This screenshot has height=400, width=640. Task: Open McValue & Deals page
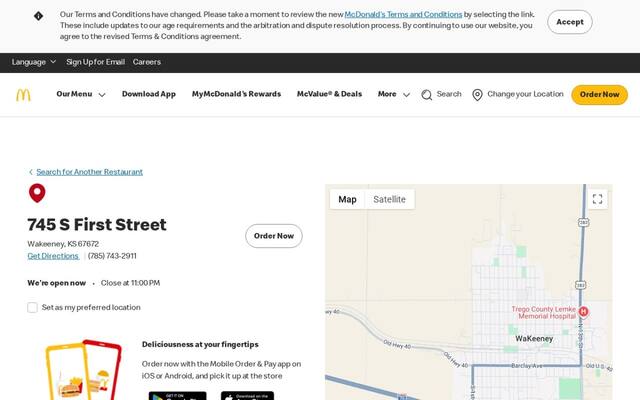point(329,94)
